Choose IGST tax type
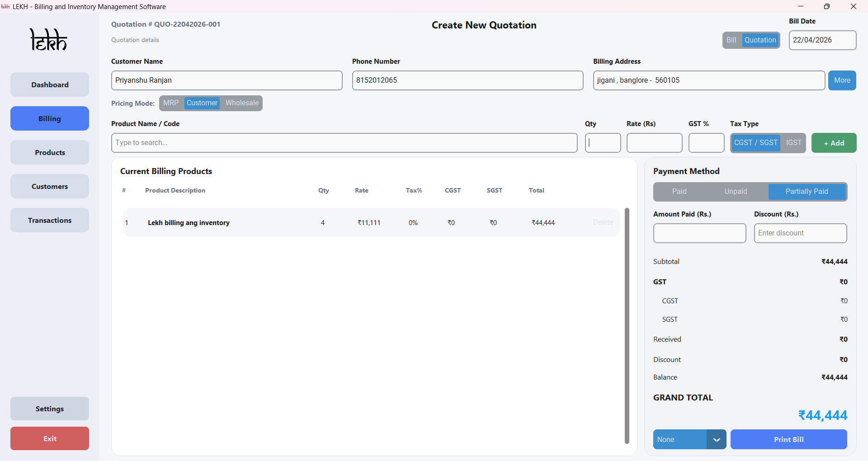 793,143
